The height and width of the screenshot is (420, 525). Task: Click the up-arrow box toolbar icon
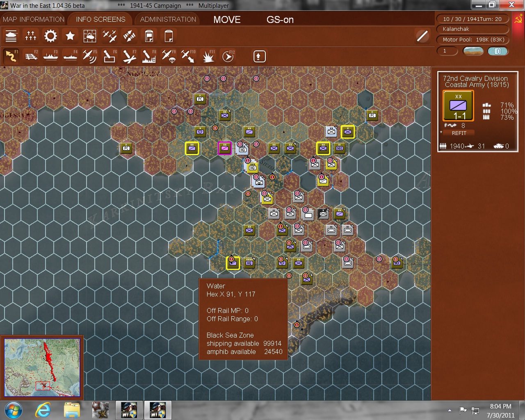click(259, 56)
